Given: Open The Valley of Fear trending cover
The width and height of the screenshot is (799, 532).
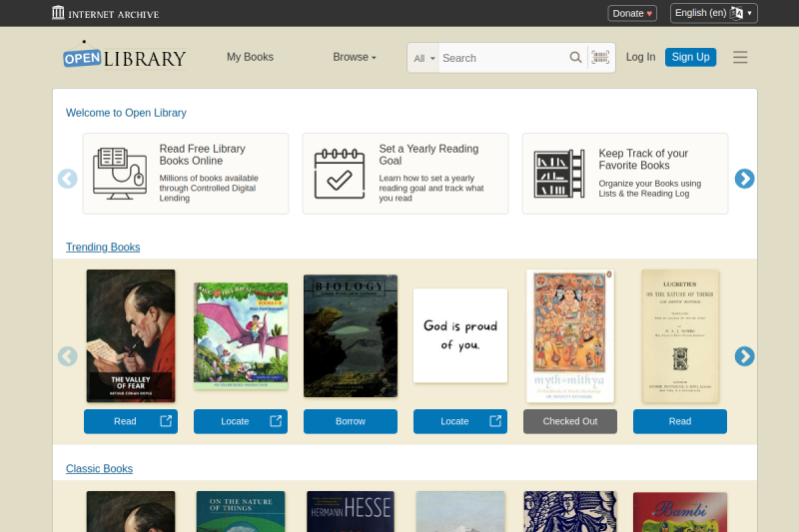Looking at the screenshot, I should [131, 336].
